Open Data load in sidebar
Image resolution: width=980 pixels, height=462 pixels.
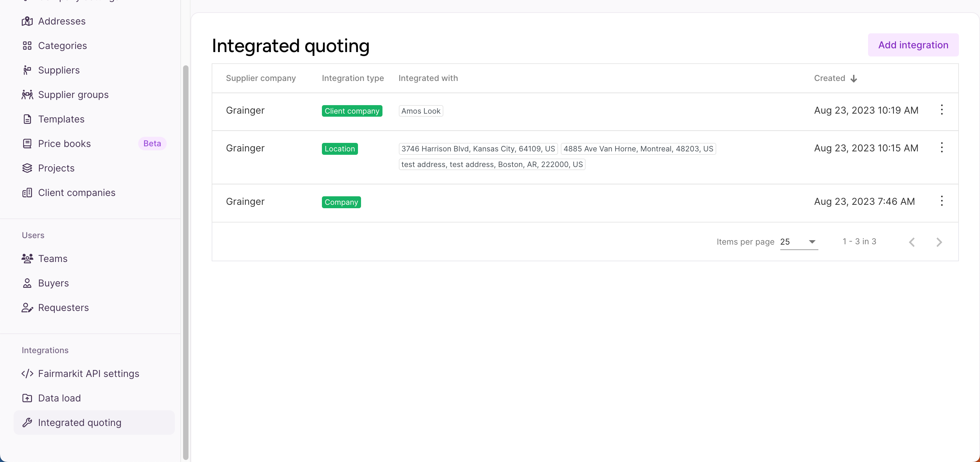click(x=94, y=398)
